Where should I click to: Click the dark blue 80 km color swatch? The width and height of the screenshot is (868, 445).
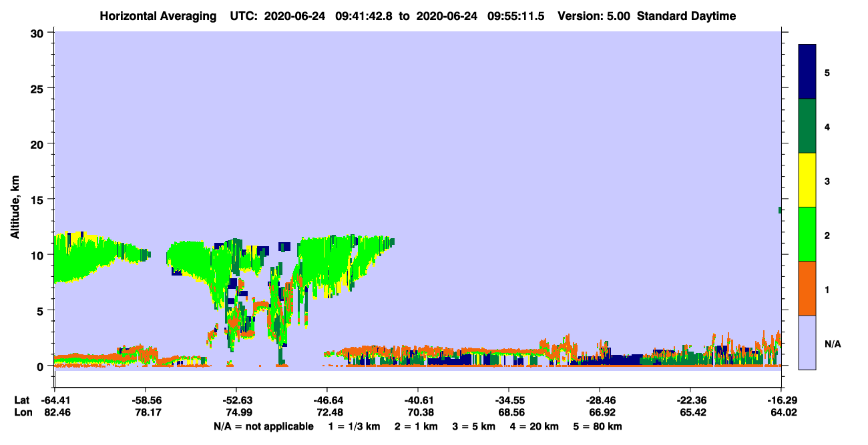(x=807, y=71)
